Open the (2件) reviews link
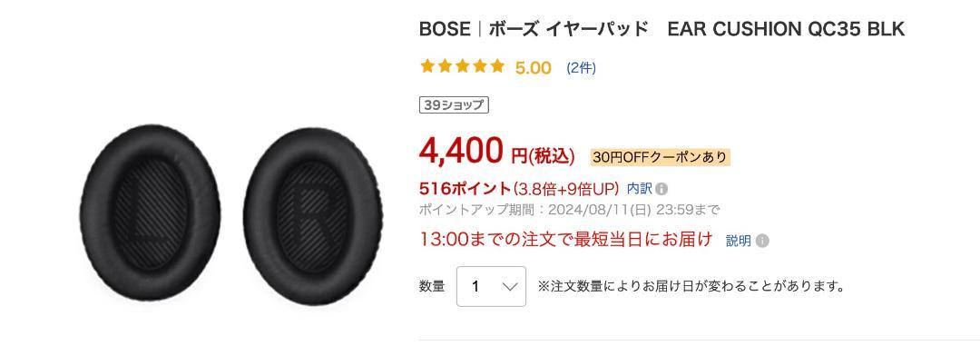Viewport: 980px width, 356px height. (582, 67)
